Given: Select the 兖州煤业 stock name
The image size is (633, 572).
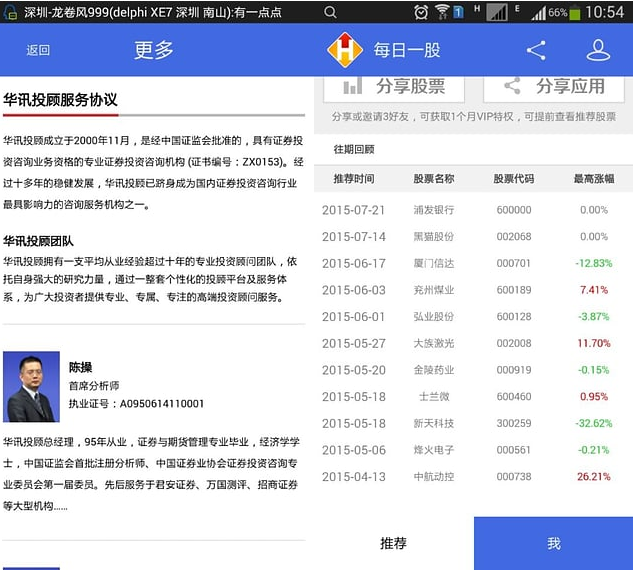Looking at the screenshot, I should tap(434, 290).
